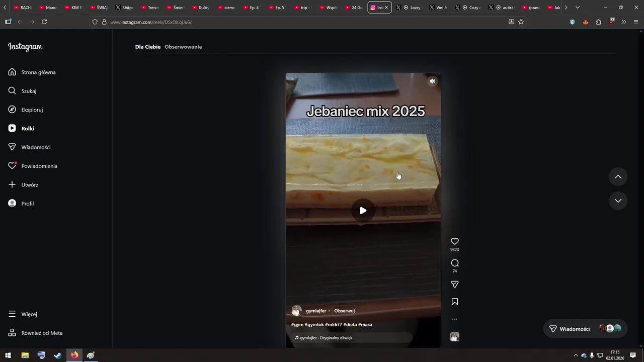This screenshot has height=362, width=644.
Task: Bookmark this page with star icon
Action: coord(521,22)
